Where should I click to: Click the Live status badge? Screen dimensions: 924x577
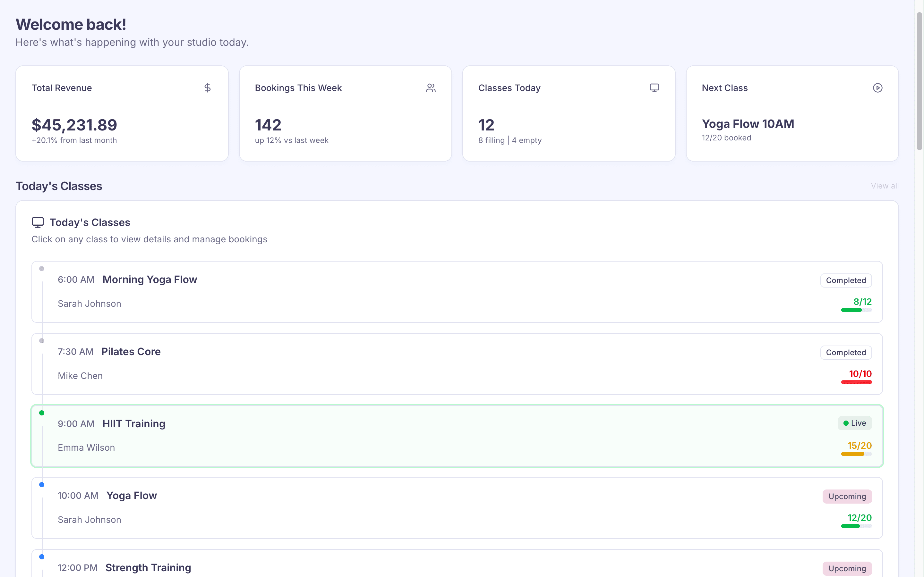[854, 423]
